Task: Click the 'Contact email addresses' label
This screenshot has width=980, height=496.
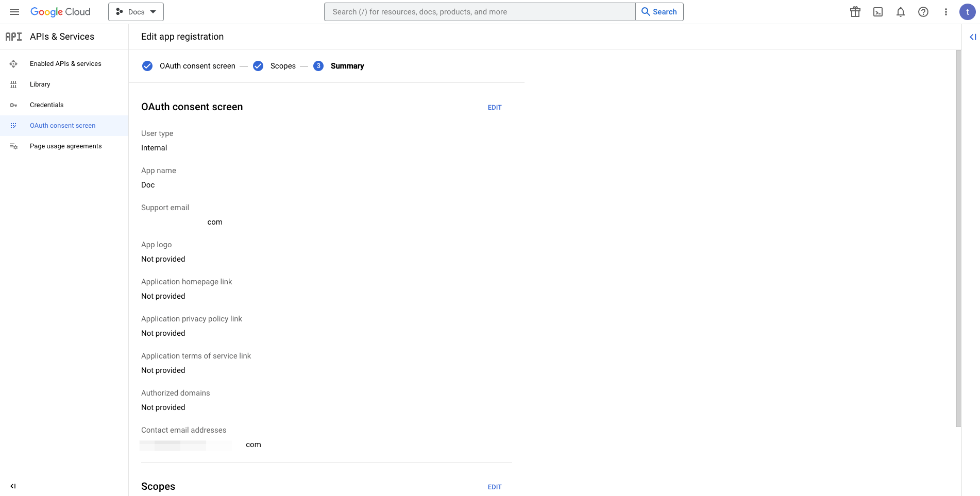Action: 183,430
